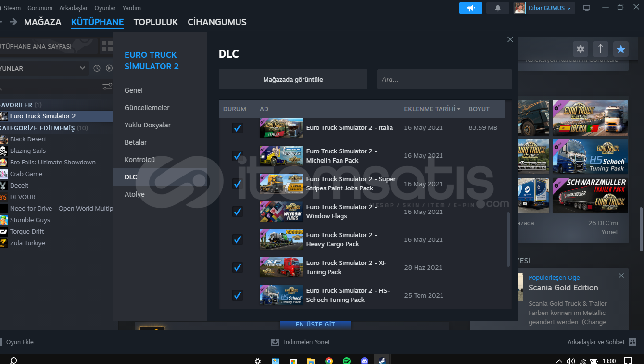The height and width of the screenshot is (364, 644).
Task: Open game settings gear icon
Action: [x=581, y=49]
